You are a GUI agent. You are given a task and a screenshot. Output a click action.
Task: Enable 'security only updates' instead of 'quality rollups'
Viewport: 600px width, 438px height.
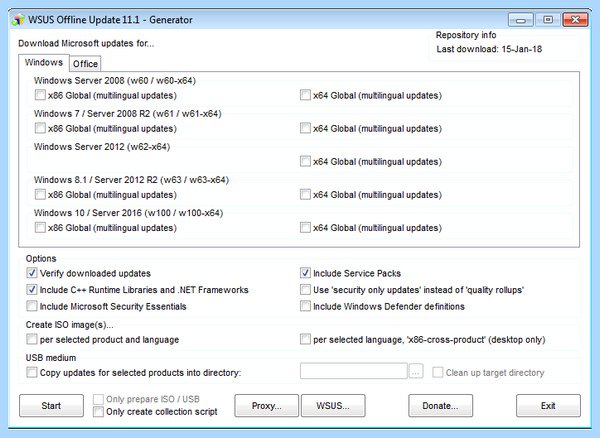[x=305, y=290]
